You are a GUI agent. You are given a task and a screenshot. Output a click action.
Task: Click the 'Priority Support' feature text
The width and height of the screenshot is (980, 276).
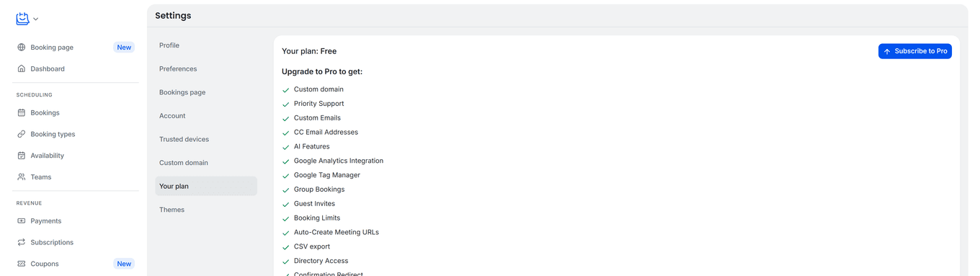(x=319, y=104)
